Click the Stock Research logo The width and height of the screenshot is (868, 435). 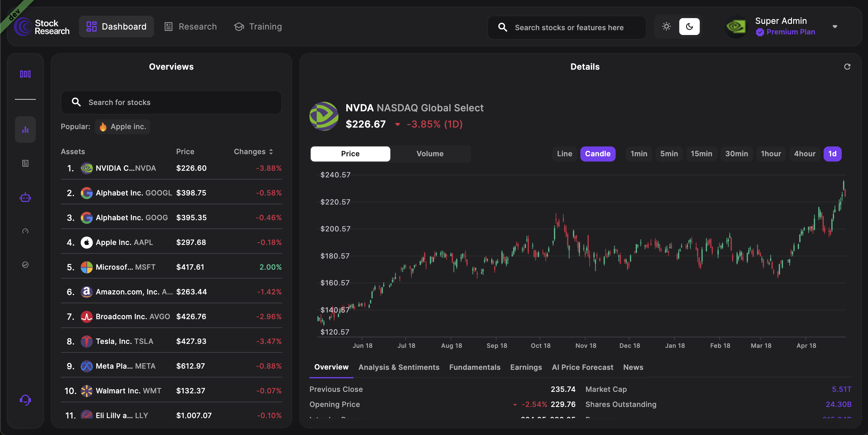(42, 27)
